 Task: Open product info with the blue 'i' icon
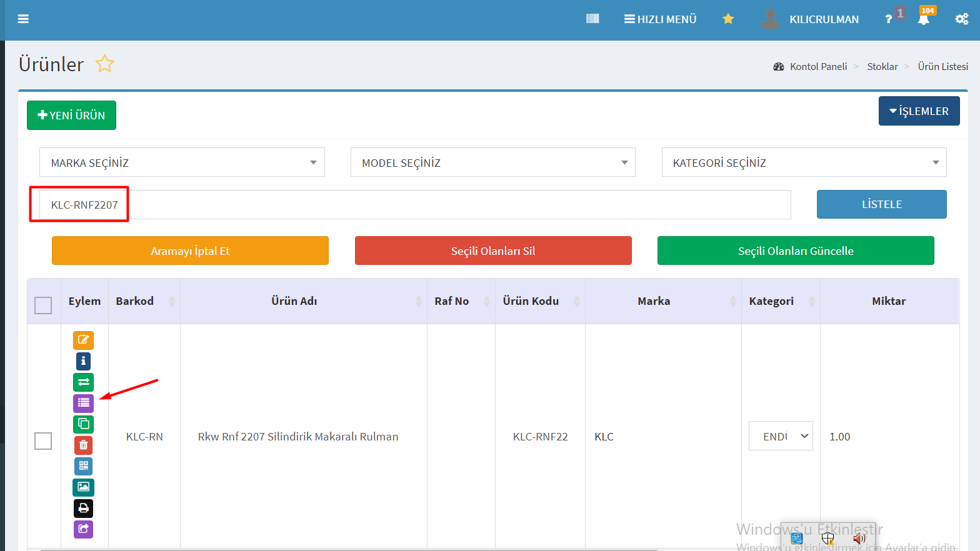coord(83,361)
